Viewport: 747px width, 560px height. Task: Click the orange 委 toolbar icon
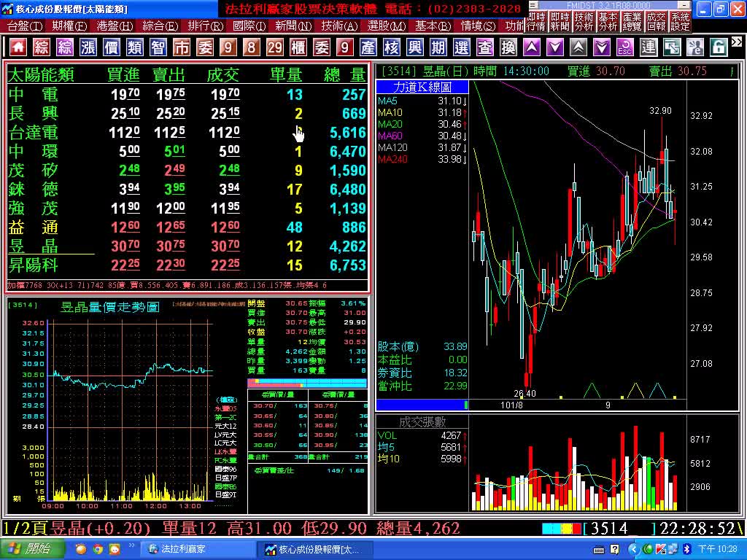(205, 47)
